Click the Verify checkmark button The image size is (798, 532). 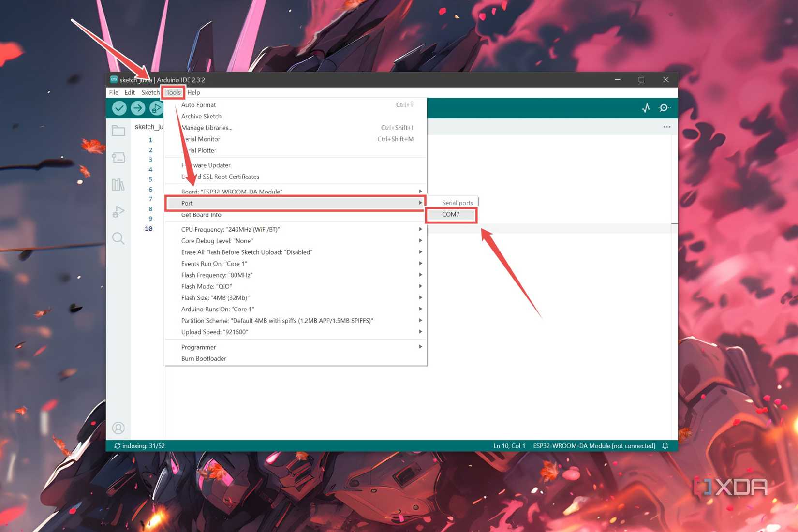point(119,108)
